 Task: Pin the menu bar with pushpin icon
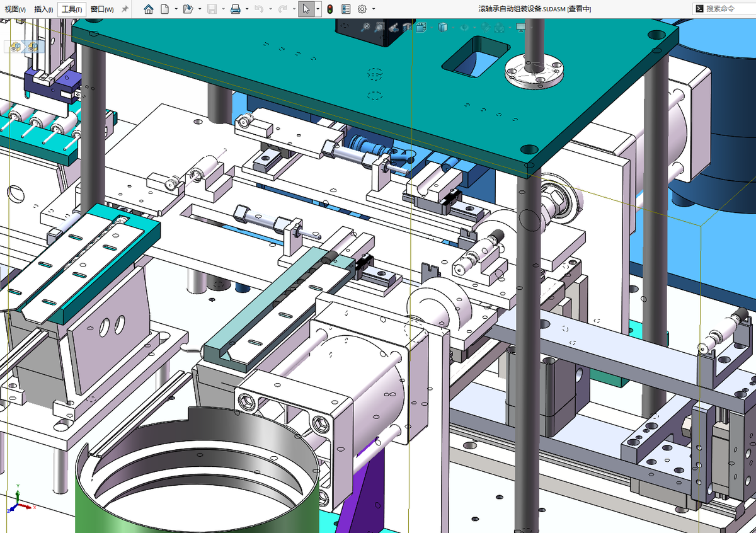click(125, 9)
